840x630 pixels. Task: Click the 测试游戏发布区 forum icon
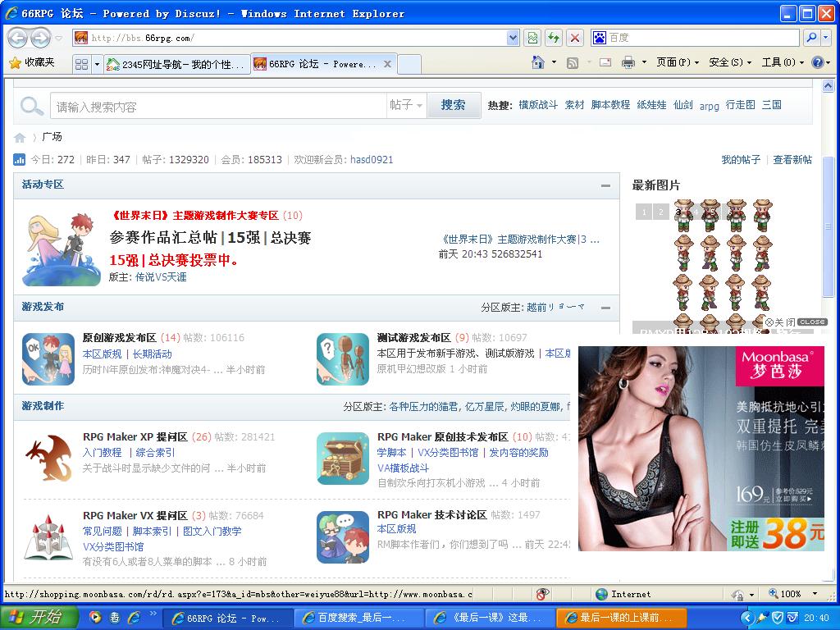[x=343, y=359]
